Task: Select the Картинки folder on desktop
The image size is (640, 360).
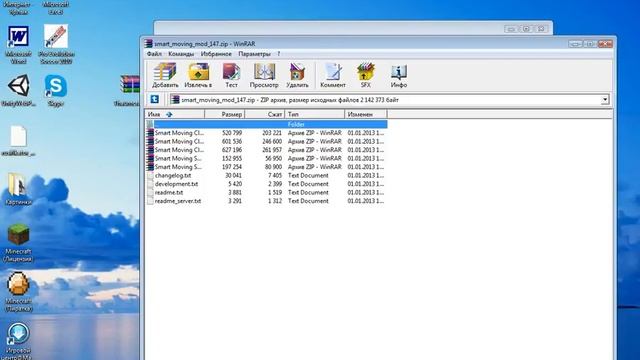Action: (18, 189)
